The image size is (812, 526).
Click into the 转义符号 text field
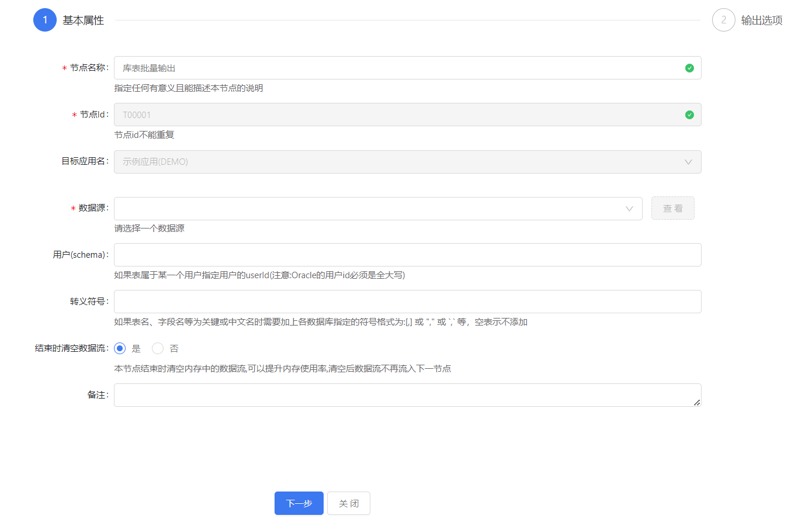point(407,302)
